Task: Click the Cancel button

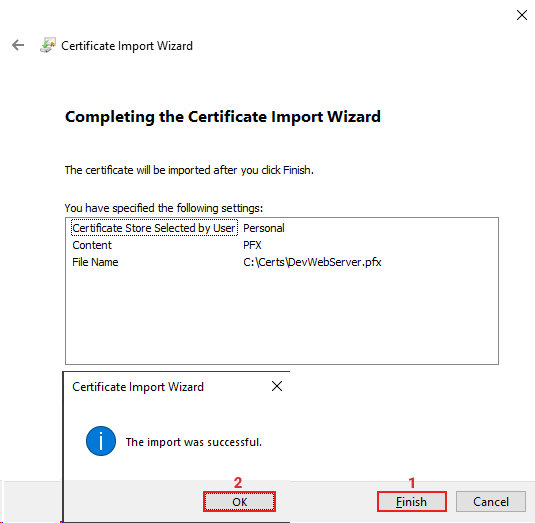Action: pyautogui.click(x=491, y=502)
